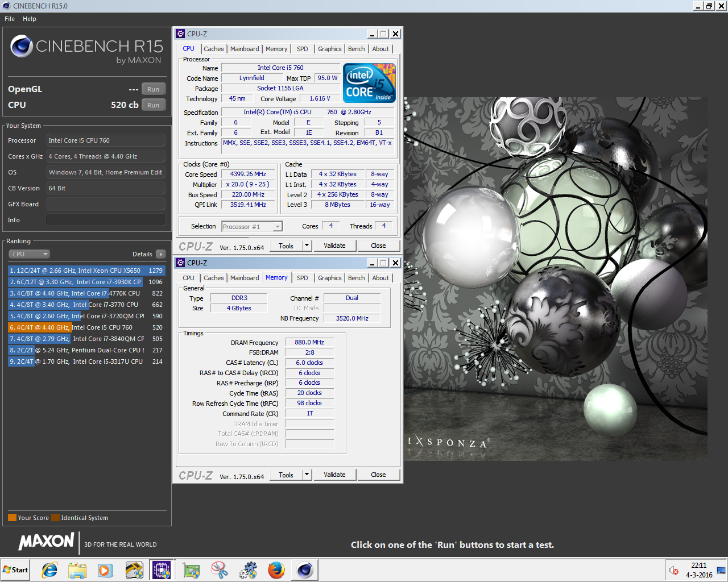Click Tools button in top CPU-Z window
The image size is (728, 582).
tap(286, 246)
